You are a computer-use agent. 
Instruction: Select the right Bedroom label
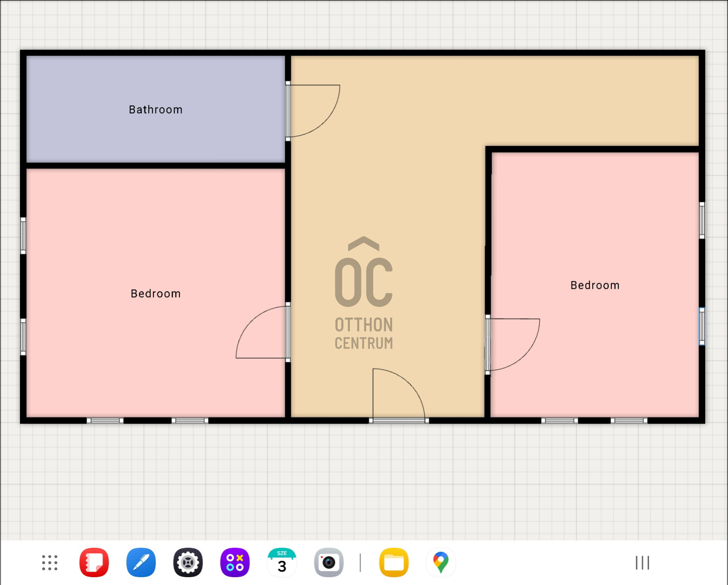point(595,285)
